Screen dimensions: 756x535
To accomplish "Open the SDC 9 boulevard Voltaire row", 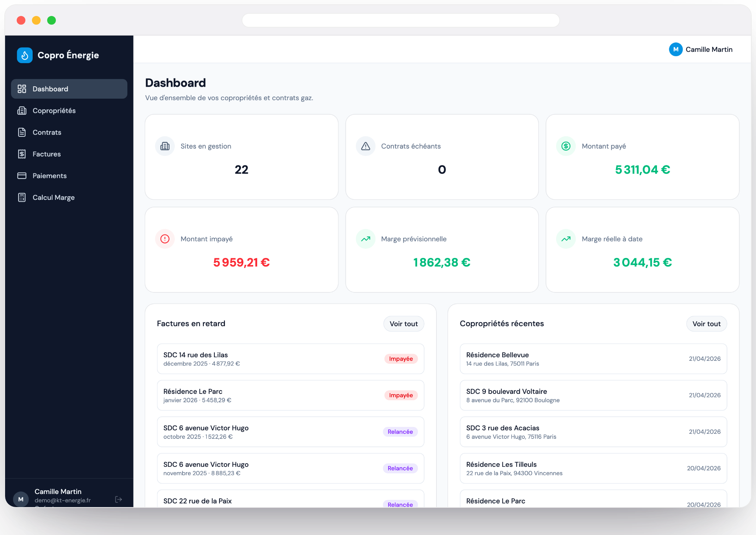I will (x=593, y=395).
